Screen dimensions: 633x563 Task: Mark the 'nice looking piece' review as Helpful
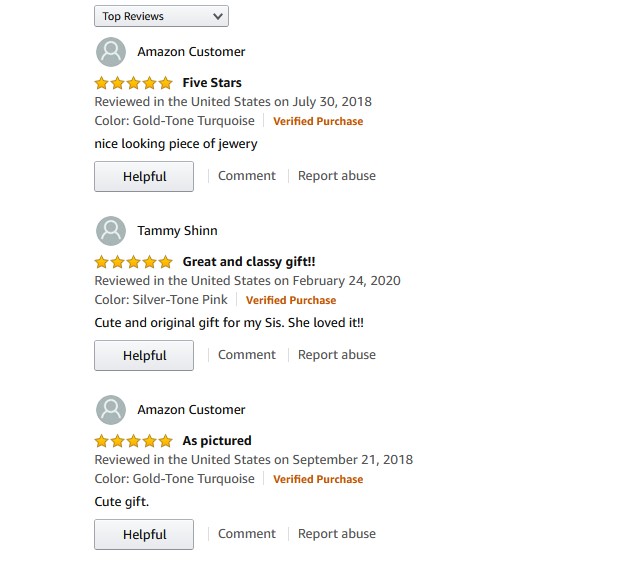(x=144, y=177)
